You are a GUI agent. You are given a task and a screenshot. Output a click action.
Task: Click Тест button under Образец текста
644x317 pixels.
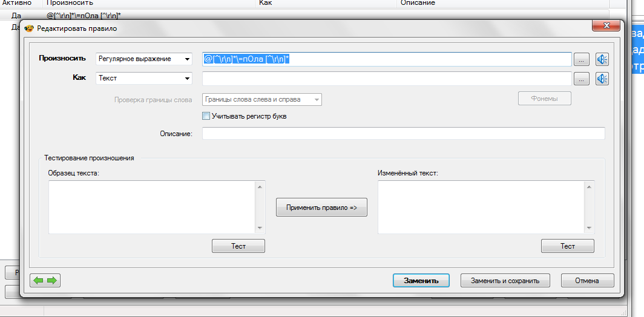tap(238, 246)
